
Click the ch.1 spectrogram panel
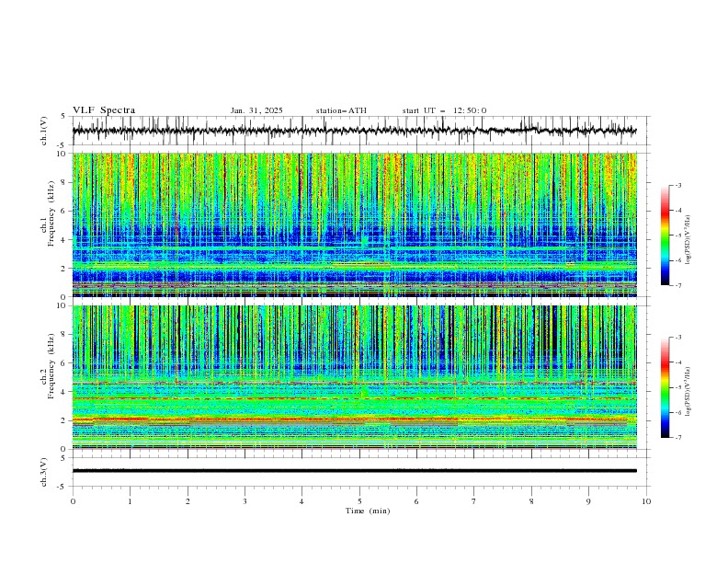coord(355,224)
